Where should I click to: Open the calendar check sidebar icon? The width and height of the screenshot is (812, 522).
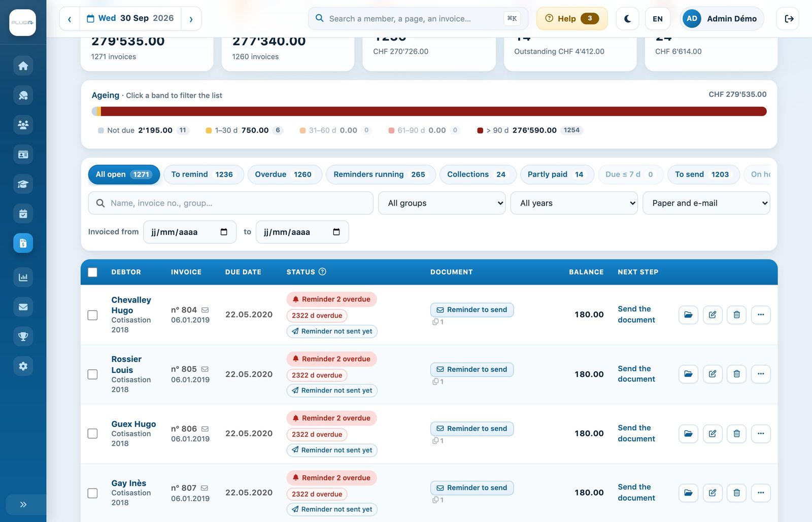click(23, 214)
